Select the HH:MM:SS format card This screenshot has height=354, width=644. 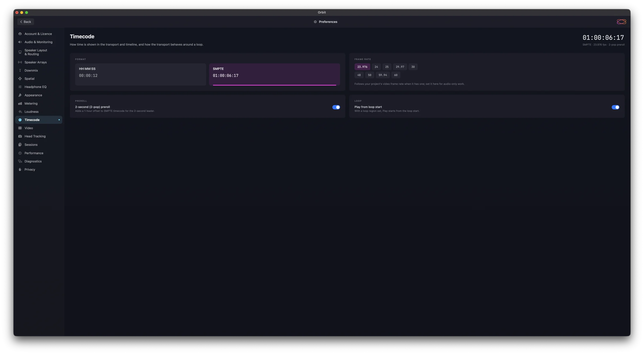(141, 75)
